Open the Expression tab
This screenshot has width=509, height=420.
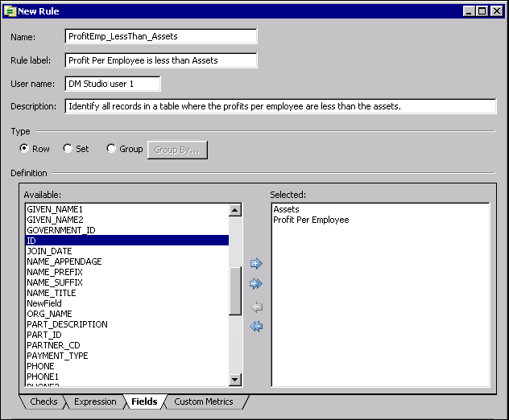[x=95, y=401]
